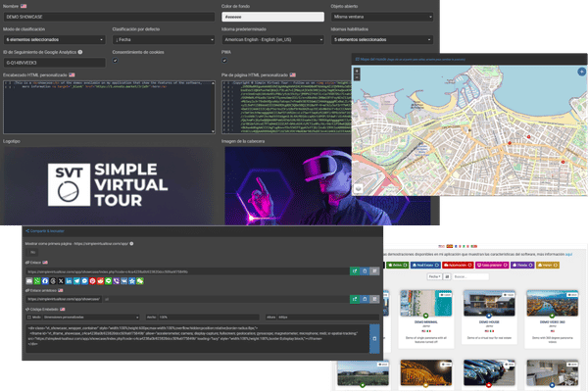The image size is (588, 392).
Task: Share link on VK icon
Action: tap(123, 281)
